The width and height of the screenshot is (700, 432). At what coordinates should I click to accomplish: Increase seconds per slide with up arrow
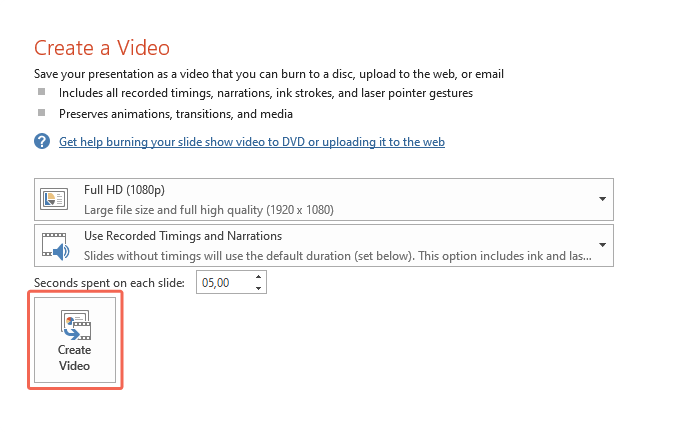coord(258,277)
